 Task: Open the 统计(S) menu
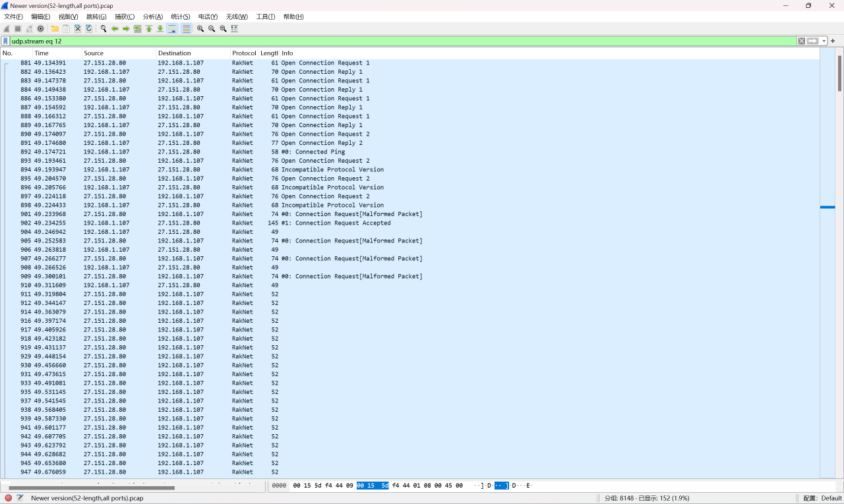tap(180, 16)
